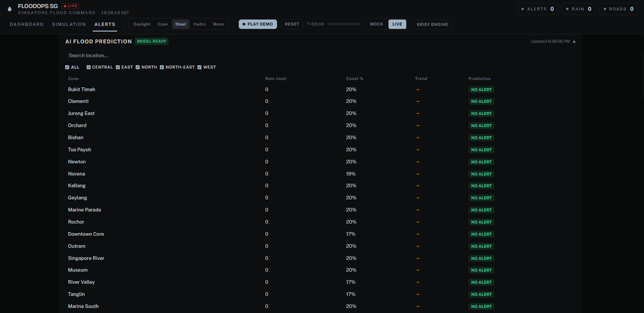Click the trend arrow for Downtown Core
The width and height of the screenshot is (644, 313).
pos(417,234)
